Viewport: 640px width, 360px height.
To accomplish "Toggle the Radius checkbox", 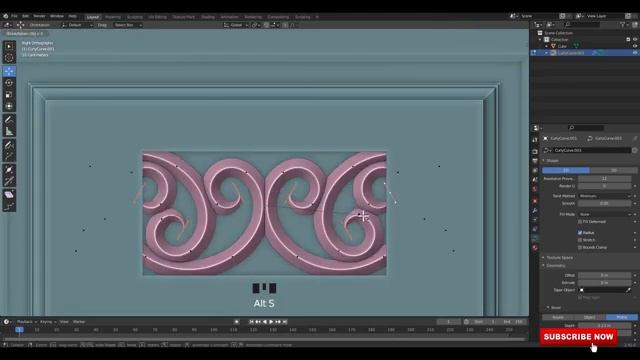I will pyautogui.click(x=580, y=233).
